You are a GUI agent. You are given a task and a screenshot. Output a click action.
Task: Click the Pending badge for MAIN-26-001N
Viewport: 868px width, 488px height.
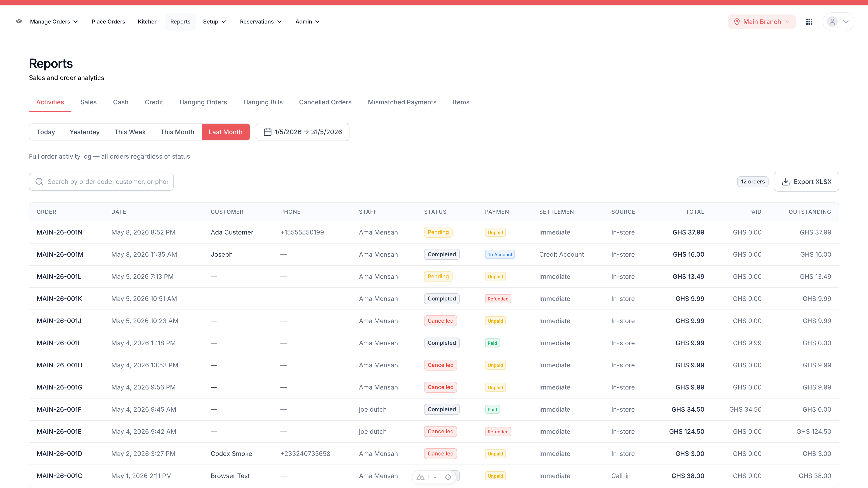coord(438,232)
